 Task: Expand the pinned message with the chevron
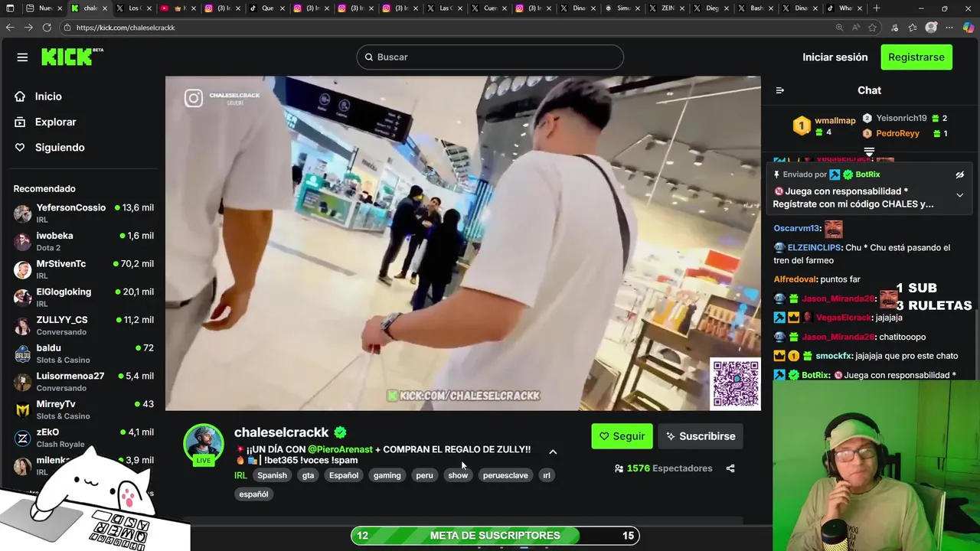point(959,195)
